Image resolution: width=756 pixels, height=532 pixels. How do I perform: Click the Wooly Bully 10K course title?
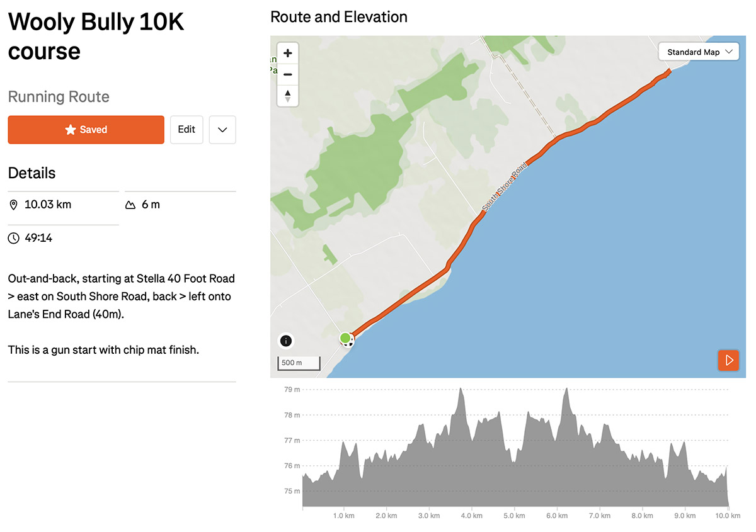[x=96, y=37]
